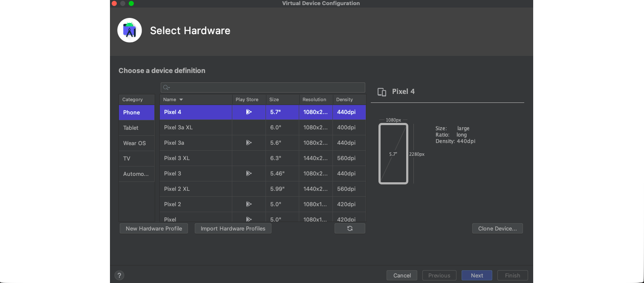Click the device icon beside Pixel 4 title
Screen dimensions: 644x283
coord(382,92)
